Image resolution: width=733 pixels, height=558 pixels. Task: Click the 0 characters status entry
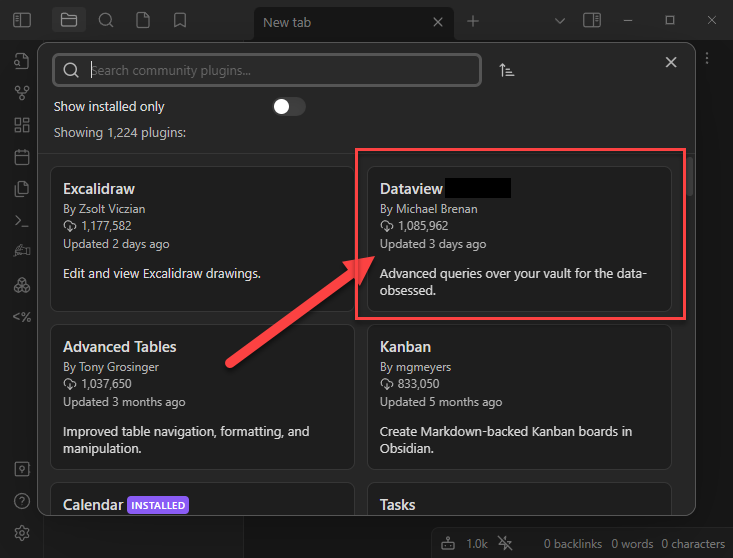(x=693, y=544)
